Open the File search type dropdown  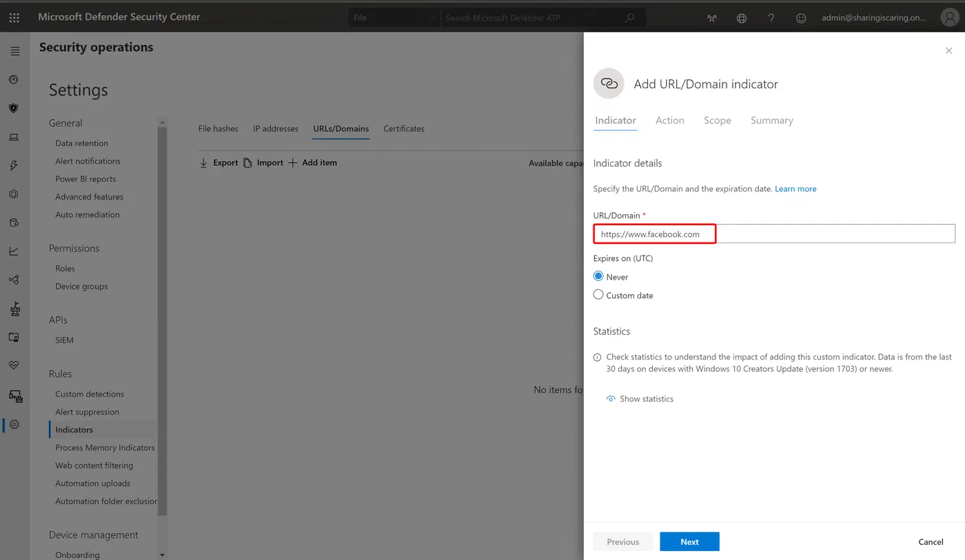pyautogui.click(x=394, y=18)
